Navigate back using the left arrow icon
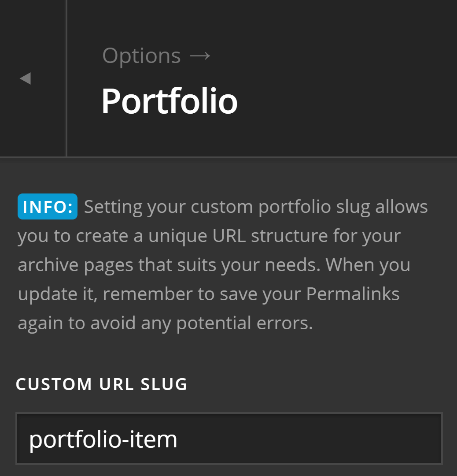 click(26, 78)
